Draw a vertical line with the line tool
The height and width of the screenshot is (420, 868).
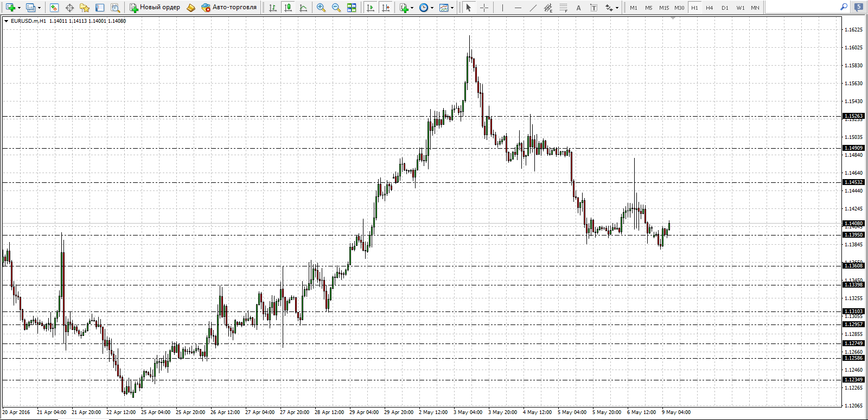(x=502, y=8)
